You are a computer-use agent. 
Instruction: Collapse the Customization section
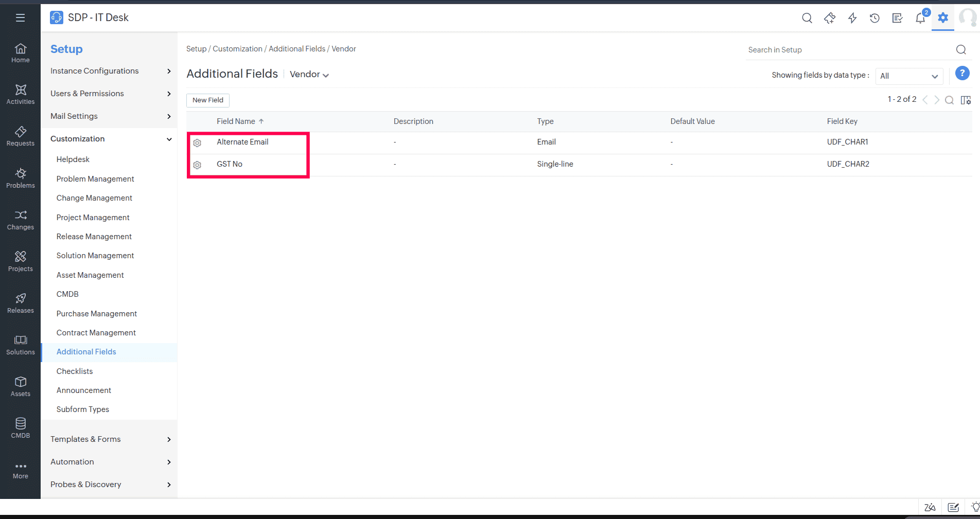click(111, 139)
